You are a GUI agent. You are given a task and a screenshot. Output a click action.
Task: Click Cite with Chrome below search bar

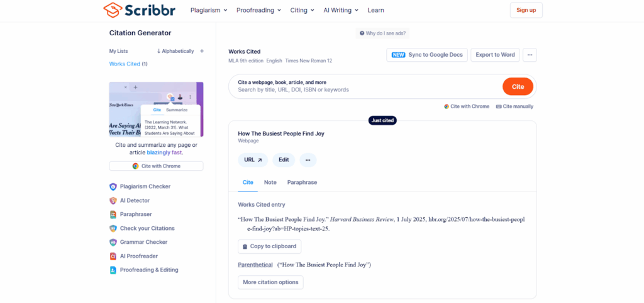pyautogui.click(x=467, y=106)
